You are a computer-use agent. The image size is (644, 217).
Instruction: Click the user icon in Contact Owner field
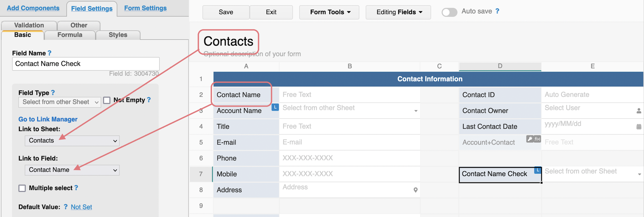[639, 111]
